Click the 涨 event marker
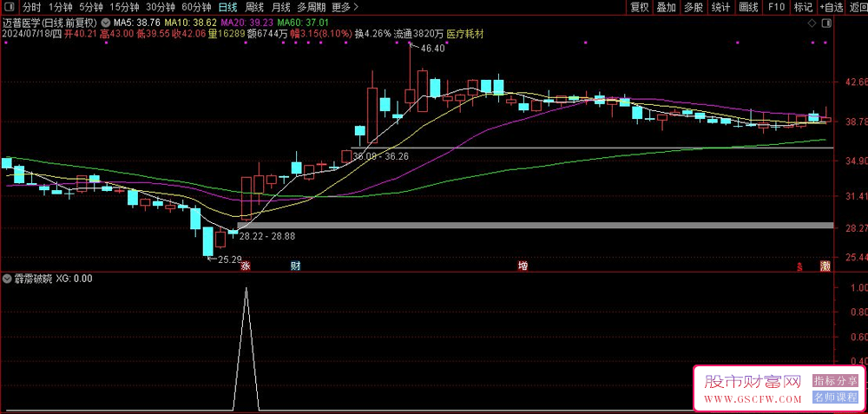 click(x=246, y=266)
